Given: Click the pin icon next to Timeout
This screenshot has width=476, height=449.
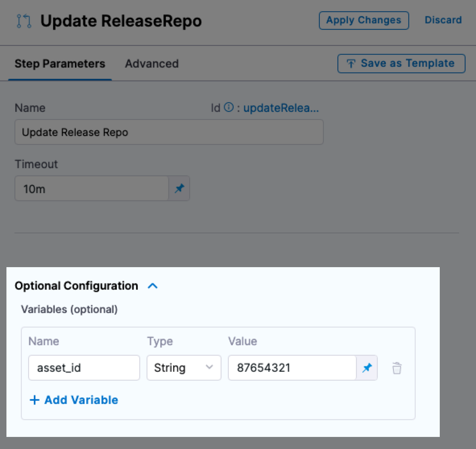Looking at the screenshot, I should tap(179, 188).
